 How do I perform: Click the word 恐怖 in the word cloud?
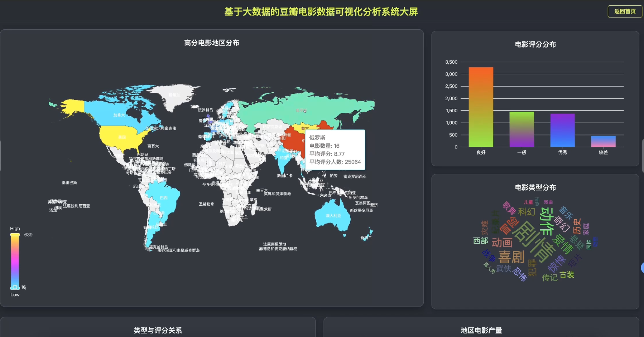click(520, 274)
